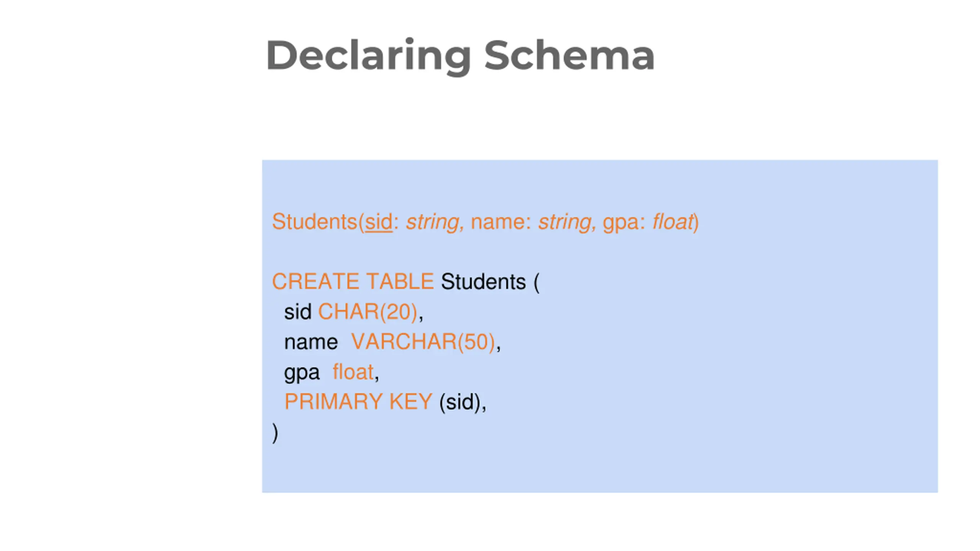Click the closing parenthesis on last code line

point(275,433)
